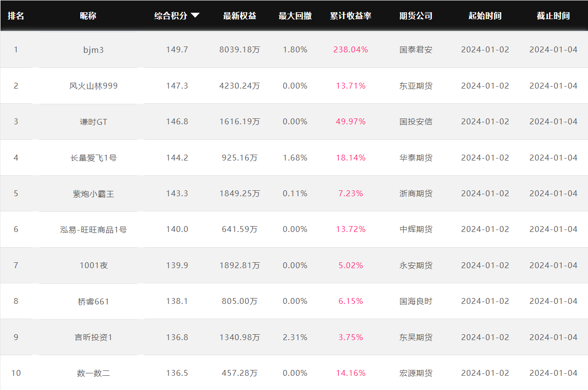Open the 泓易-旺旺商品1号 account nickname

coord(94,229)
